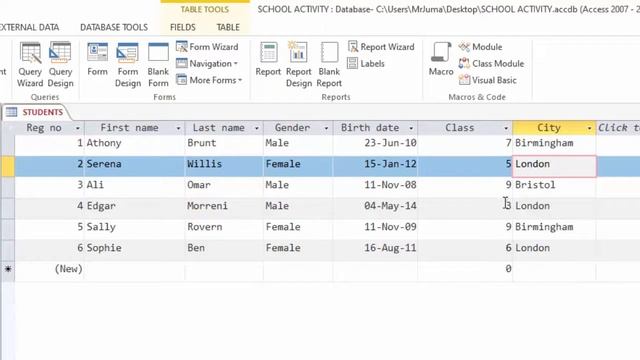Open the Visual Basic editor

click(x=488, y=80)
